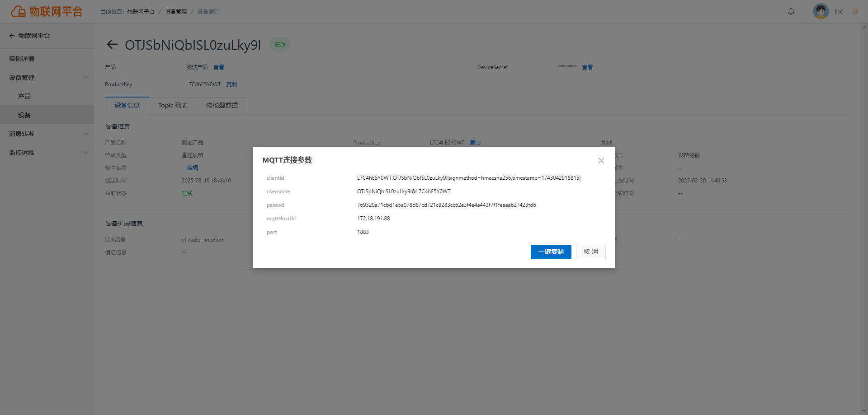The height and width of the screenshot is (415, 868).
Task: Click the 取消 button
Action: pos(590,252)
